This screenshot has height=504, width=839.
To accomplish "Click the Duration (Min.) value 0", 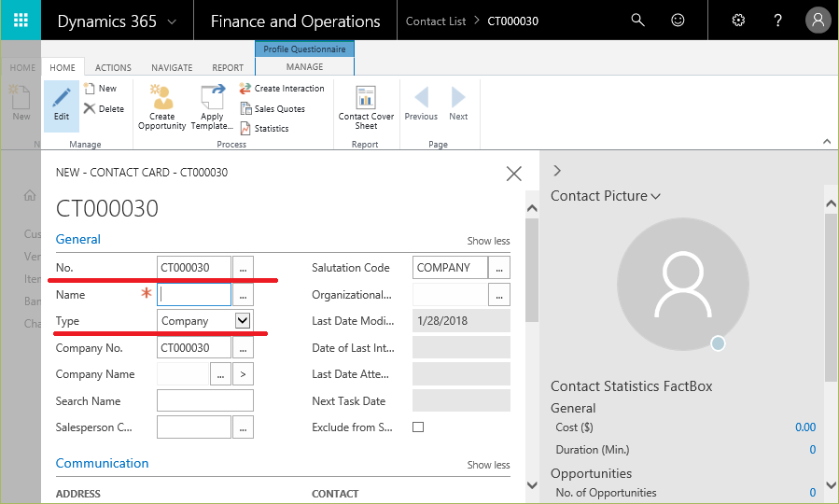I will (x=812, y=450).
